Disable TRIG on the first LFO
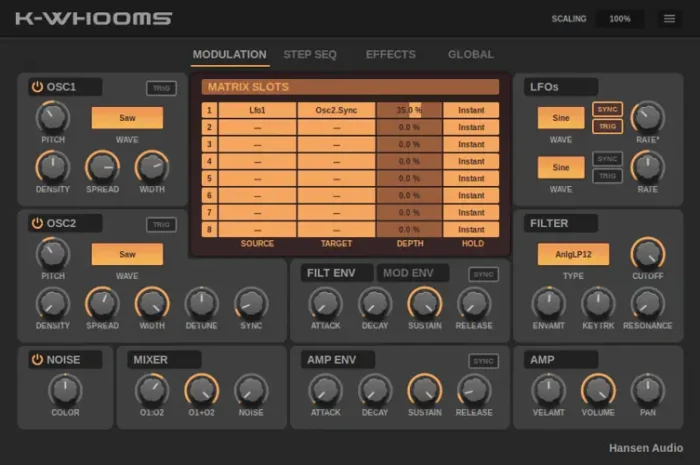Viewport: 700px width, 465px height. [608, 126]
